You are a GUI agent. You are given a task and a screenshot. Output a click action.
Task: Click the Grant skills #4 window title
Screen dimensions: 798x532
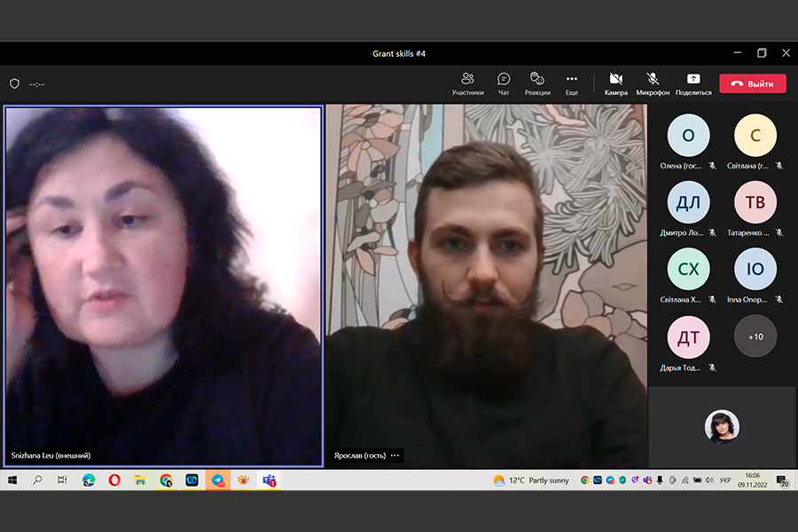pos(399,53)
